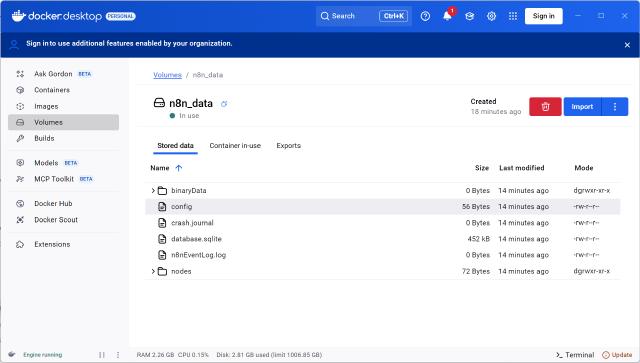This screenshot has width=640, height=363.
Task: Open Builds in sidebar
Action: 63,138
